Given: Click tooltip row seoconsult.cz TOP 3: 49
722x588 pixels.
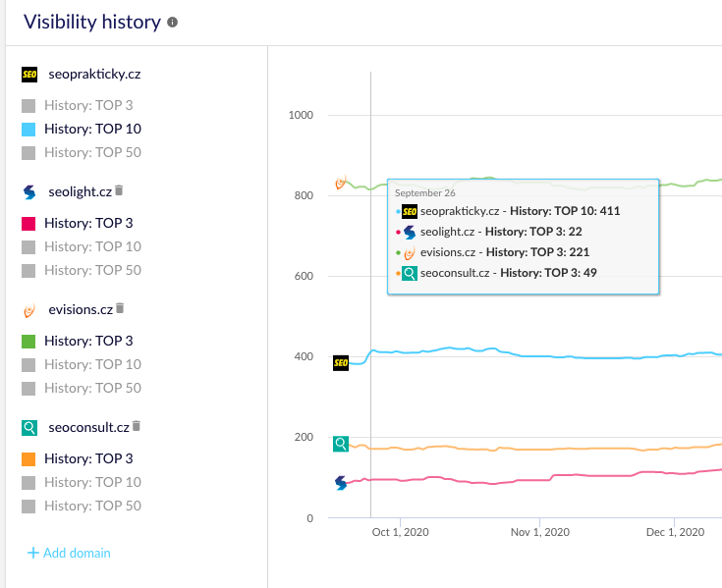Looking at the screenshot, I should 496,273.
